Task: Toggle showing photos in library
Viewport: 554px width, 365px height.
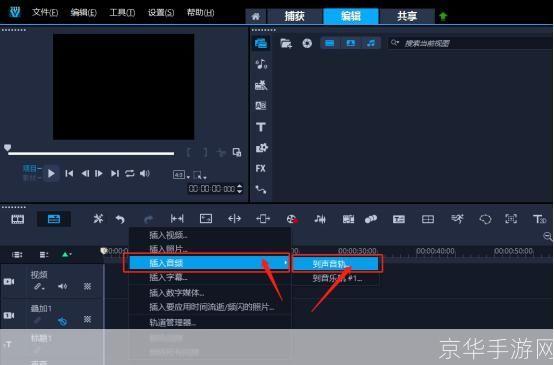Action: 350,43
